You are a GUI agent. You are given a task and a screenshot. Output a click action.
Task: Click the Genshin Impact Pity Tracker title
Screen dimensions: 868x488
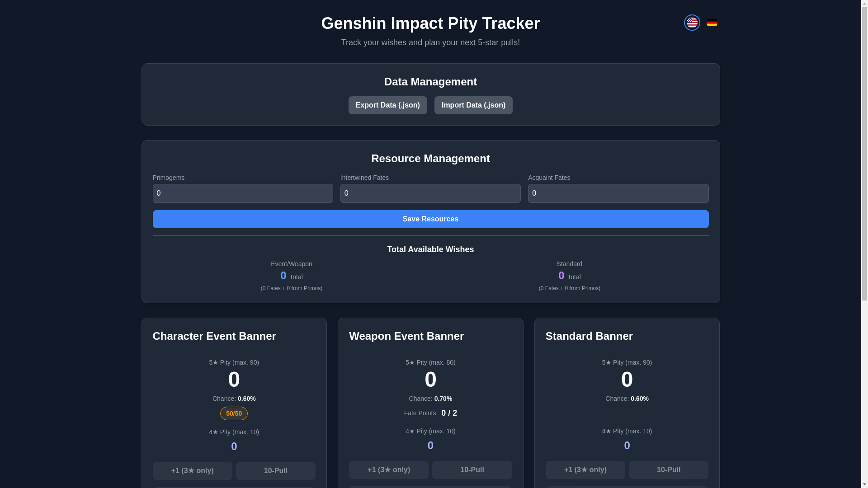tap(430, 23)
